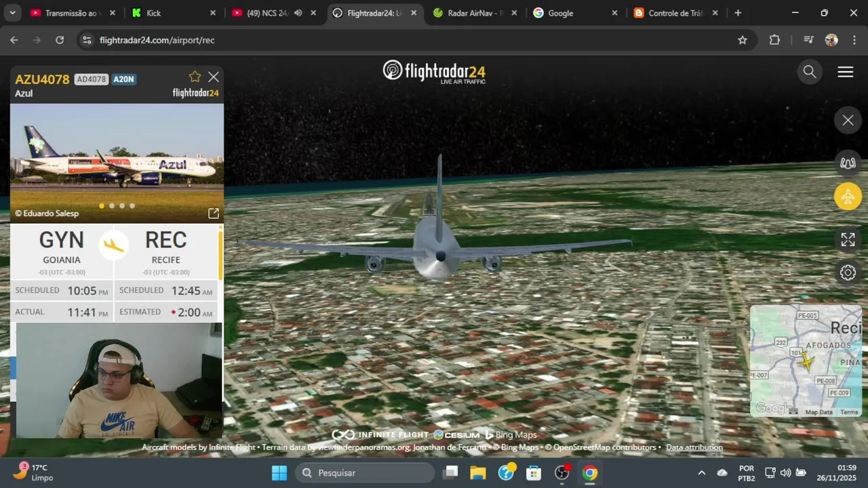The width and height of the screenshot is (868, 488).
Task: Open the Windows Start menu
Action: click(x=279, y=472)
